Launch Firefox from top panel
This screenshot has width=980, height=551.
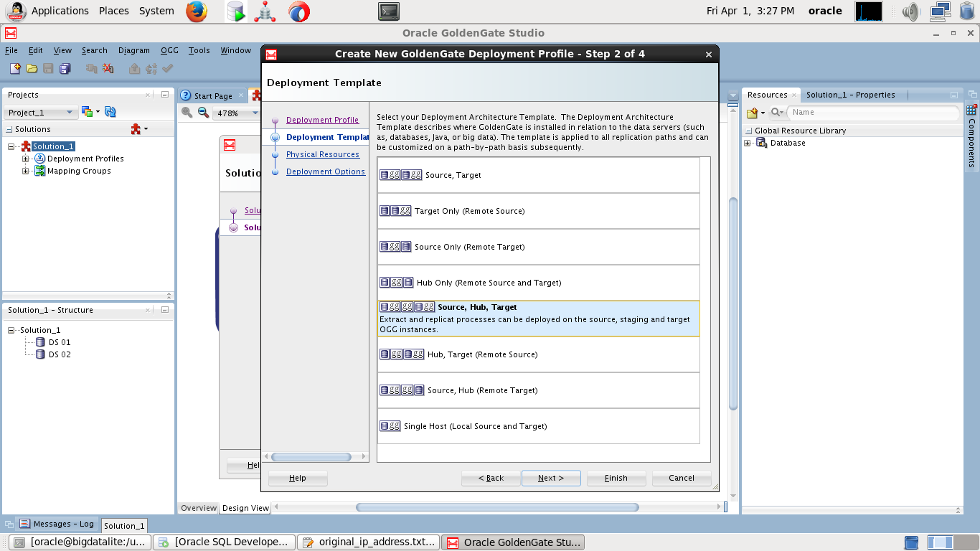coord(196,11)
